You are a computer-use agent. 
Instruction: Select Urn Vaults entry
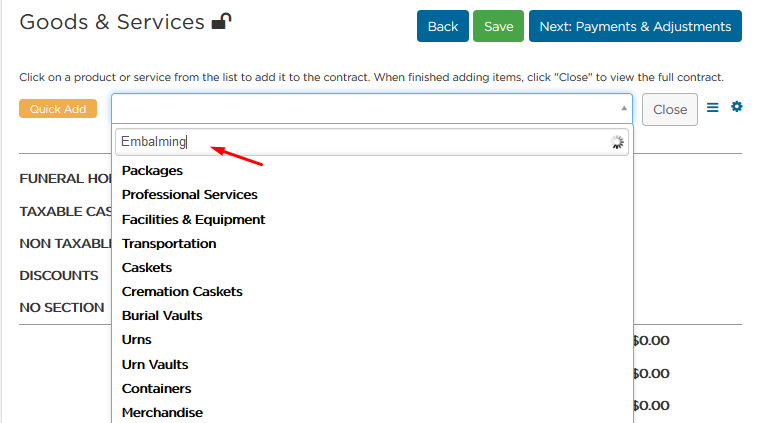(x=155, y=365)
